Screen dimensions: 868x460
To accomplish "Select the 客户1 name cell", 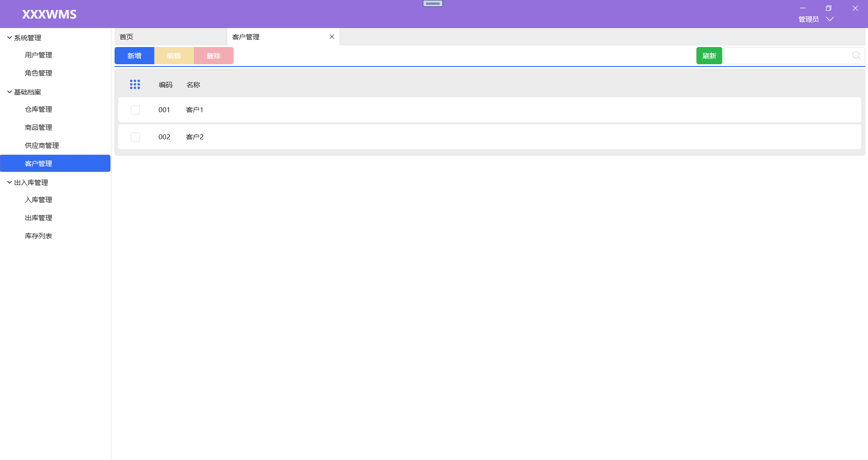I will pyautogui.click(x=195, y=110).
